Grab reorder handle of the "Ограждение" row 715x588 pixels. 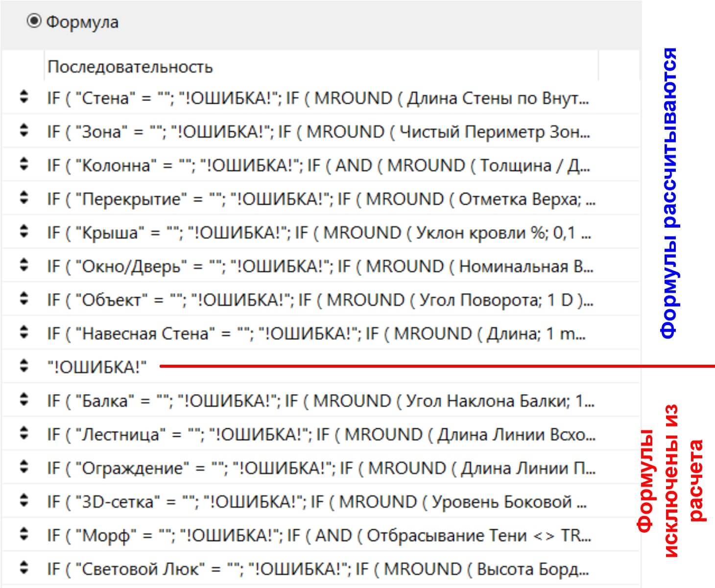24,467
